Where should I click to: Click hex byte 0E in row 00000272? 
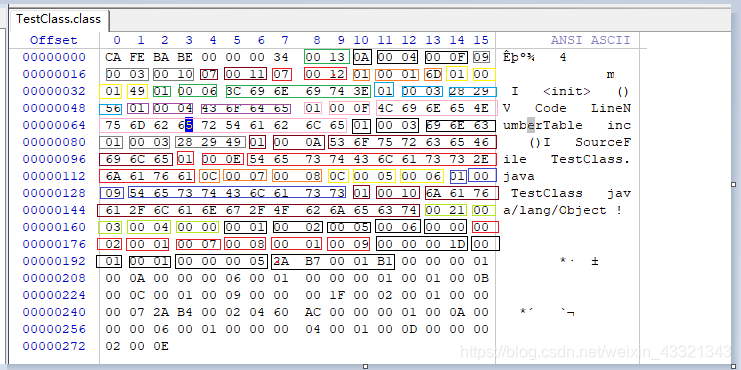pyautogui.click(x=161, y=346)
